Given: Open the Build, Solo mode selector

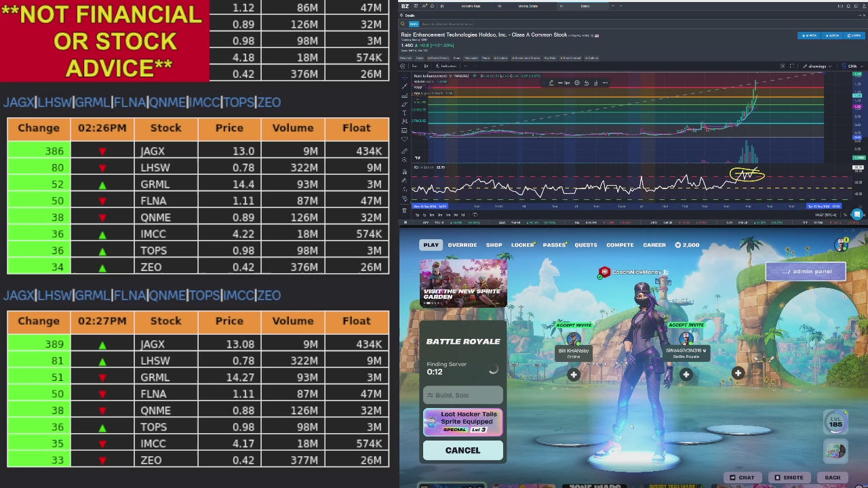Looking at the screenshot, I should 462,395.
